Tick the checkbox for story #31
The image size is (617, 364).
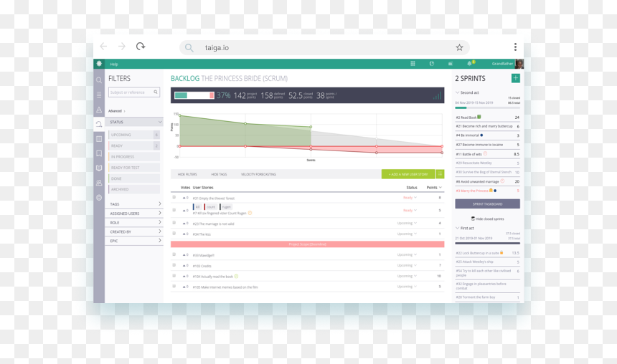[174, 197]
